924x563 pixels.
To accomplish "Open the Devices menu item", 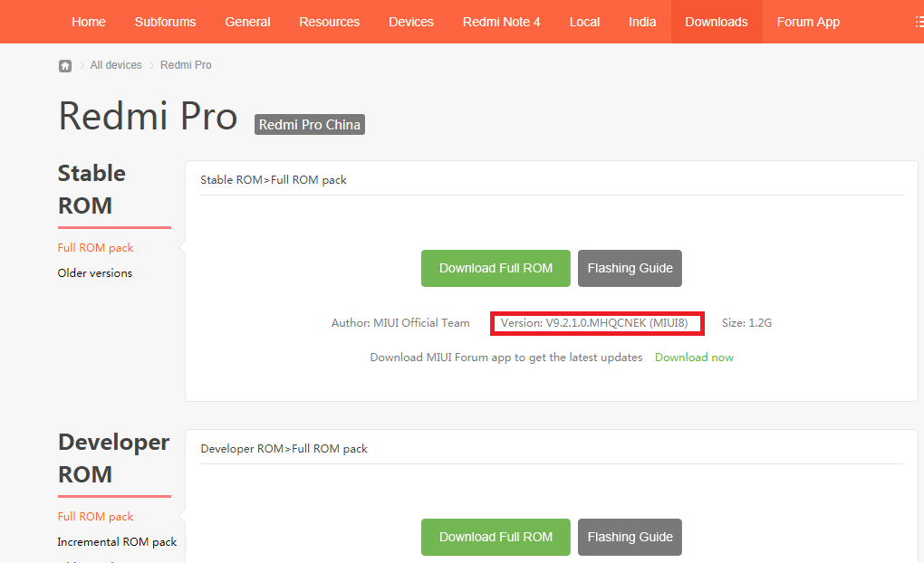I will click(410, 22).
